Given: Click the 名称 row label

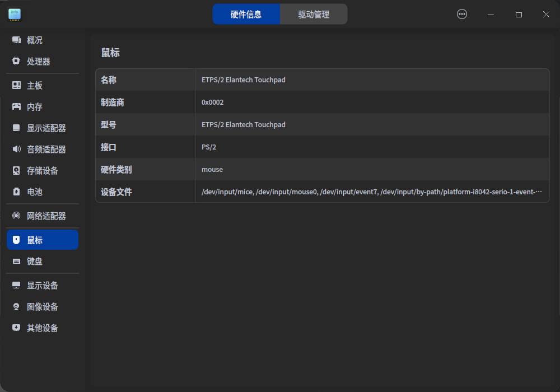Looking at the screenshot, I should 109,80.
